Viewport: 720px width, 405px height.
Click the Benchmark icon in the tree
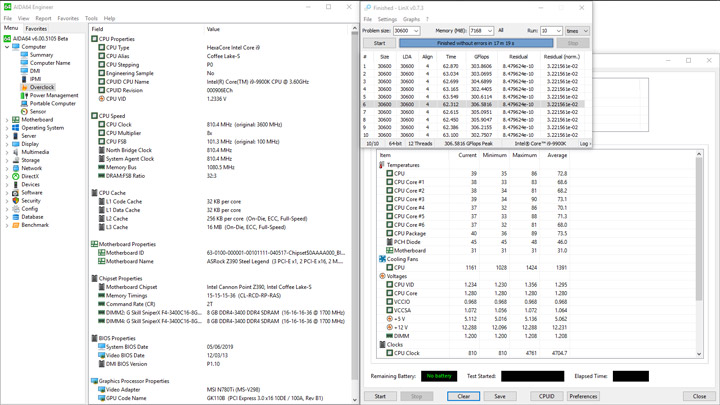(x=16, y=225)
